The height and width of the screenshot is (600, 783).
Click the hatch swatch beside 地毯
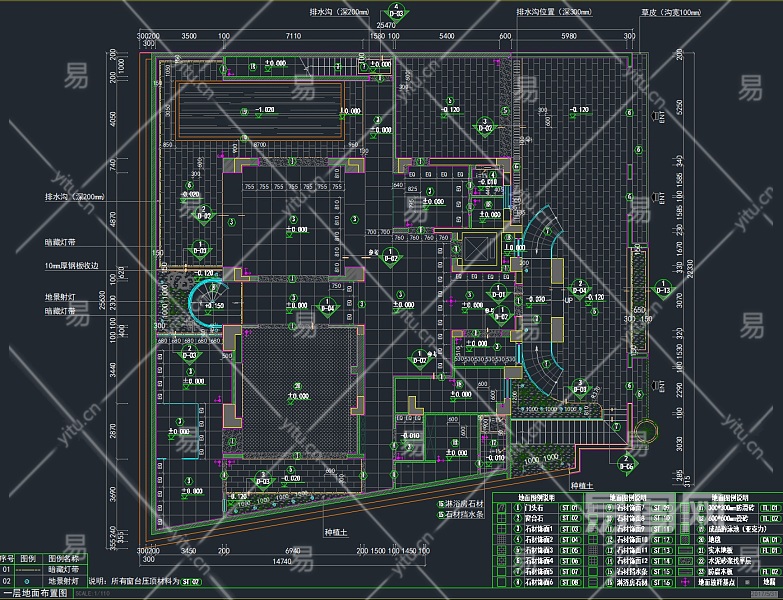tap(686, 540)
